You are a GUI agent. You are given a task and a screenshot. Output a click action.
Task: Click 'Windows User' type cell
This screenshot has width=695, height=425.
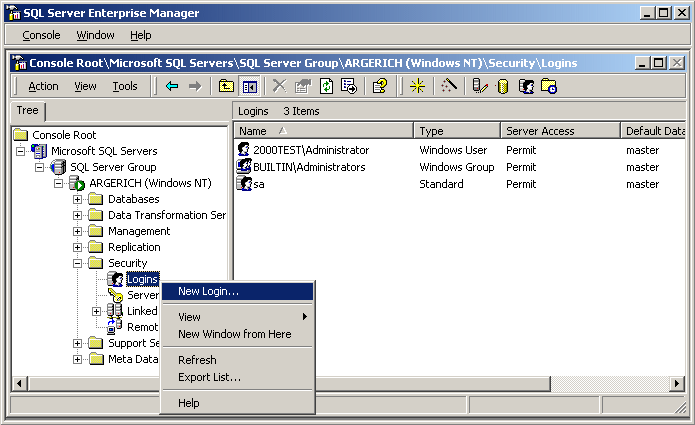click(x=453, y=150)
